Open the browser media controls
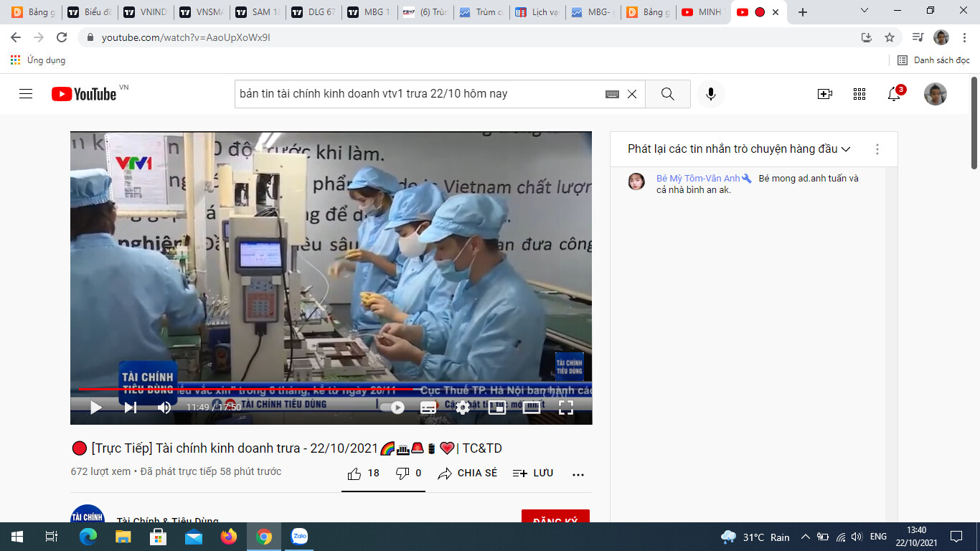The image size is (980, 551). coord(918,37)
